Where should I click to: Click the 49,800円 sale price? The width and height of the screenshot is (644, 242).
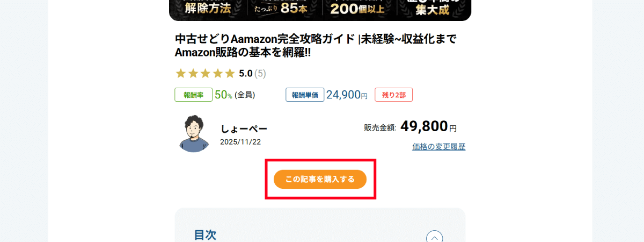point(428,126)
